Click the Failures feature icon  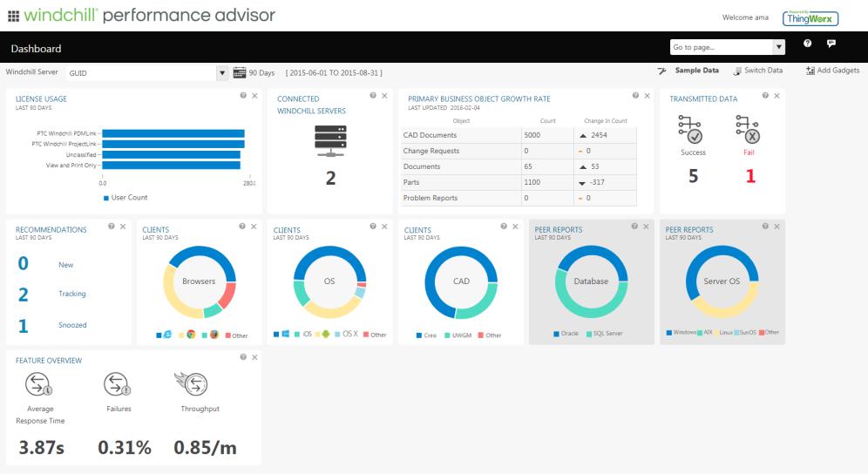pyautogui.click(x=117, y=383)
